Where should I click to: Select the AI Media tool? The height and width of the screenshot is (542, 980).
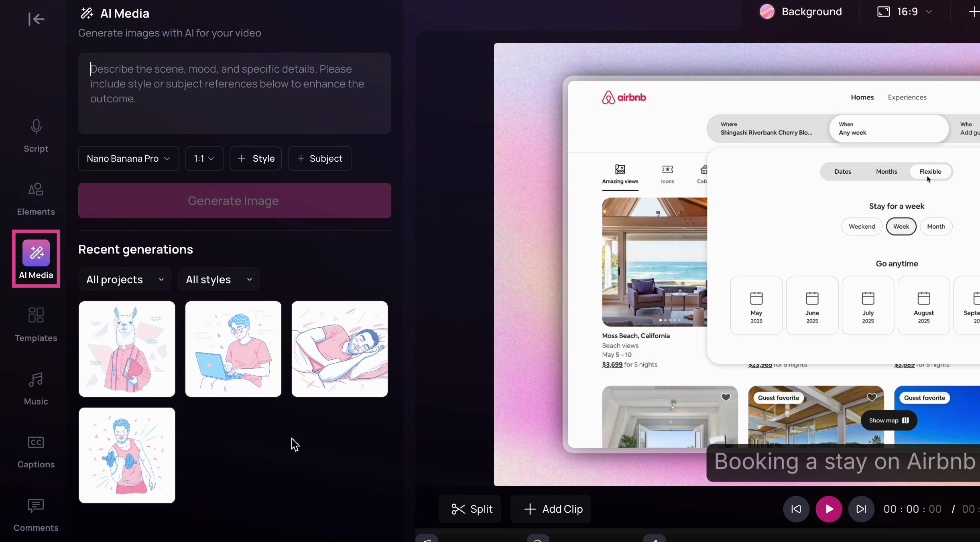[x=36, y=259]
